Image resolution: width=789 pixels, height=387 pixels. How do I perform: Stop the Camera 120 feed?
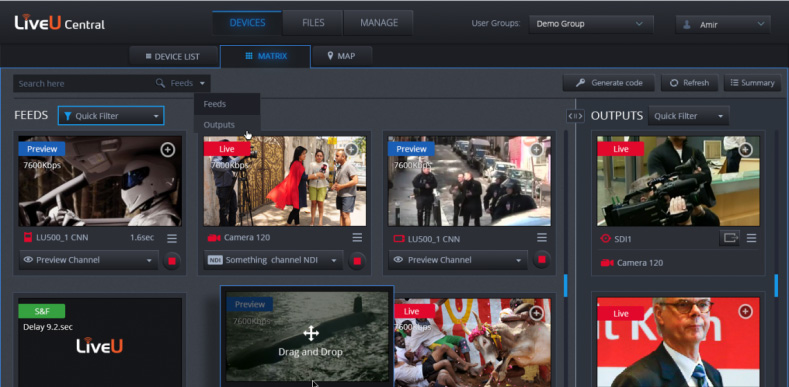(x=357, y=261)
